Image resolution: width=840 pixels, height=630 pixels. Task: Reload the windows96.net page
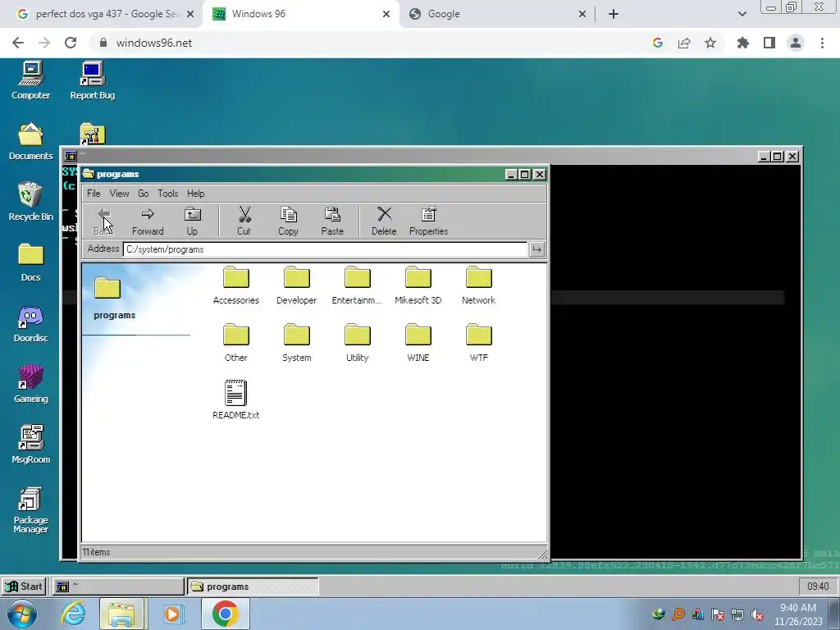pyautogui.click(x=71, y=43)
